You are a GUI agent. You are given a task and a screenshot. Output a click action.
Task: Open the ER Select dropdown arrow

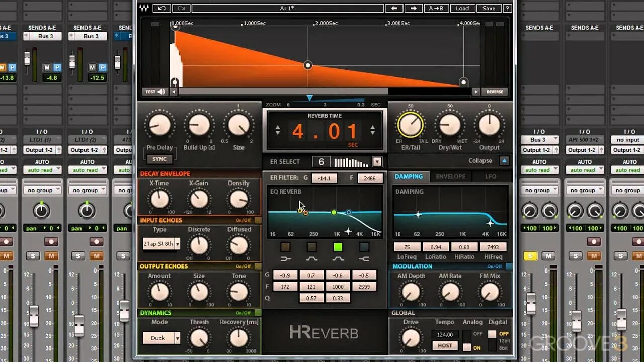coord(377,162)
